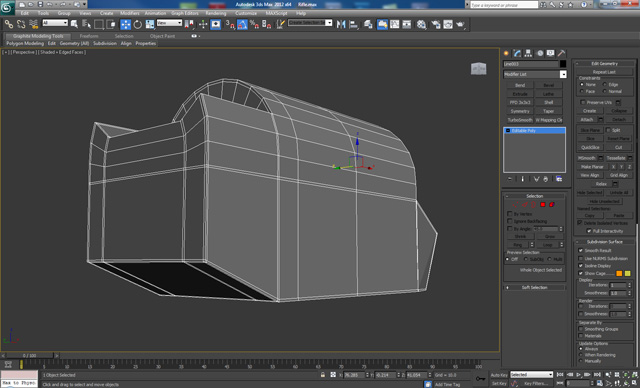Collapse the Edit Geometry rollout

point(604,64)
